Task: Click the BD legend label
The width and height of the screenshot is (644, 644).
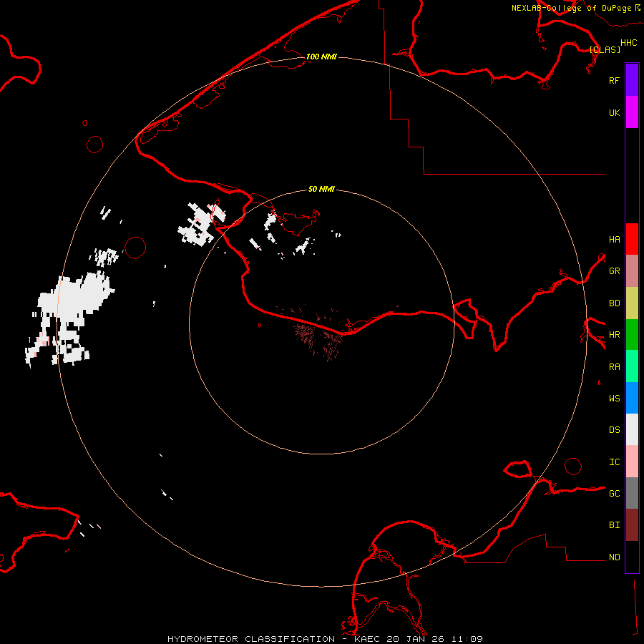Action: 614,303
